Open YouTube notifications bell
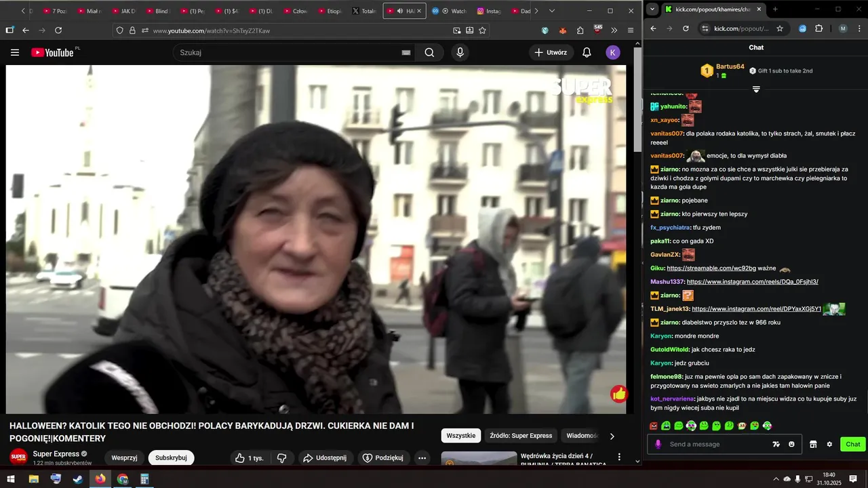Screen dimensions: 868x488 [x=587, y=52]
